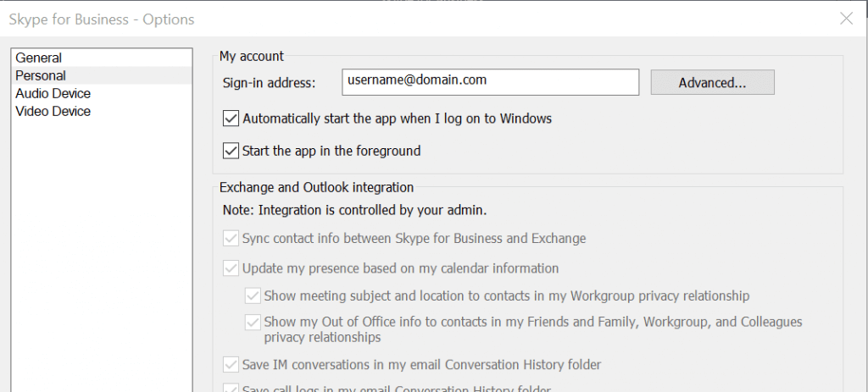Toggle automatically start the app on logon
This screenshot has width=868, height=392.
point(231,119)
